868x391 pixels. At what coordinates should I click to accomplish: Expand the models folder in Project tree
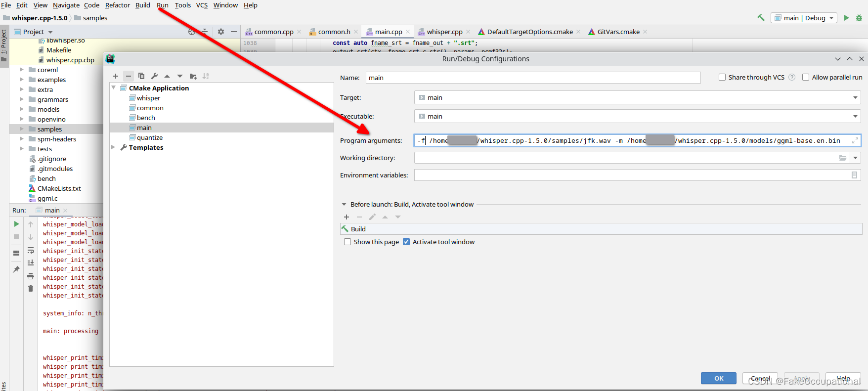pos(22,109)
